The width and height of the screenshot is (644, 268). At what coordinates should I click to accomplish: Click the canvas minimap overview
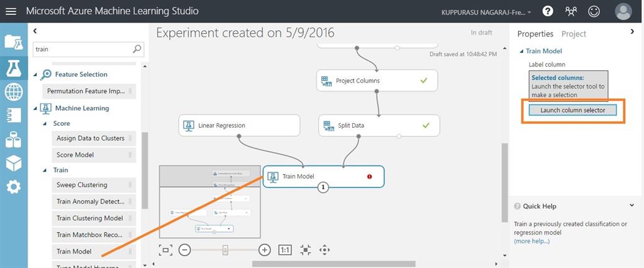tap(210, 201)
